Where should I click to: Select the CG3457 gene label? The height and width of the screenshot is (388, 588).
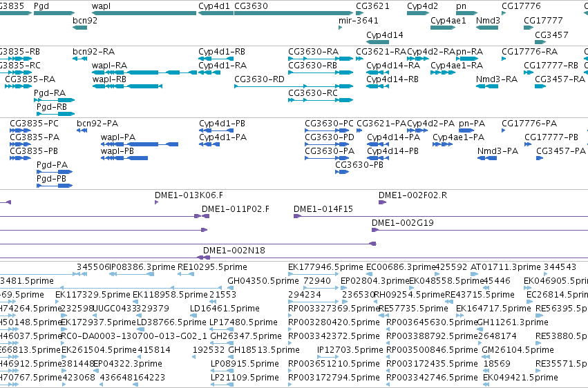551,35
